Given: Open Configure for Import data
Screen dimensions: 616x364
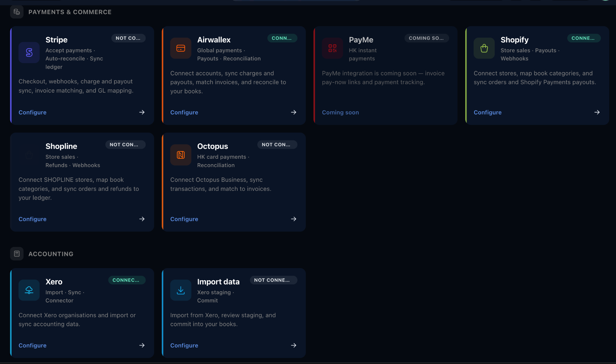Looking at the screenshot, I should click(184, 345).
